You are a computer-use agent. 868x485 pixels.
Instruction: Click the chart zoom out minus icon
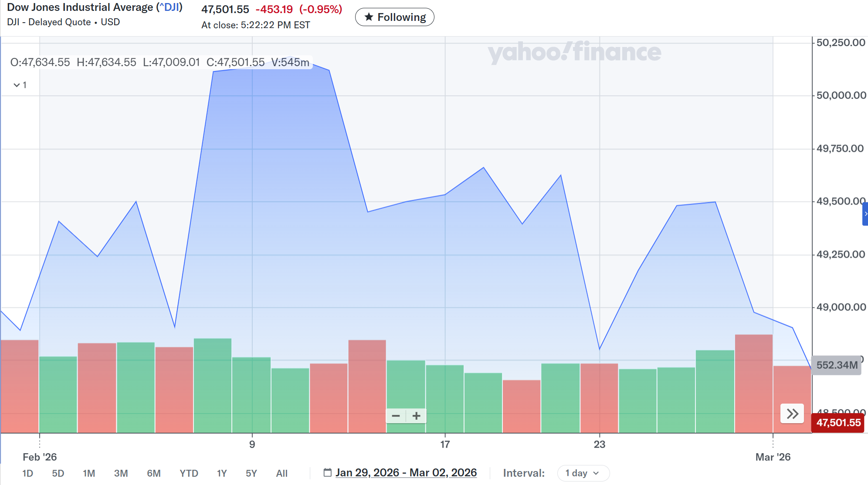[396, 416]
